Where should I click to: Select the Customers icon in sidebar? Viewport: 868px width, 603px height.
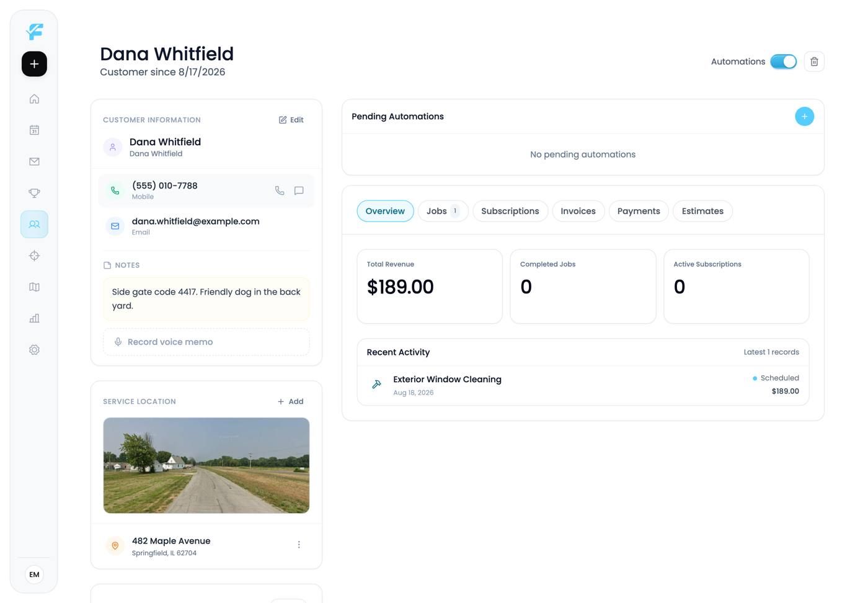(34, 224)
